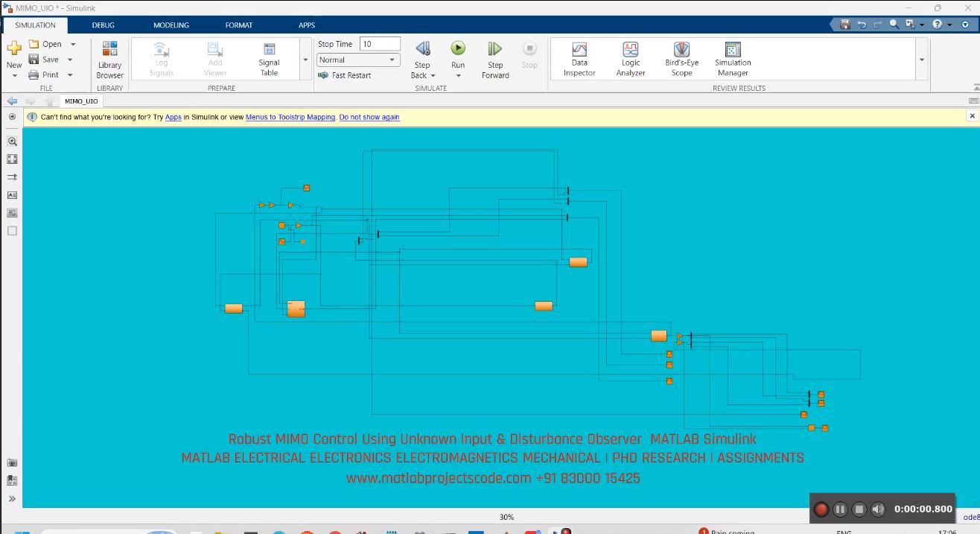Expand the New dropdown arrow
This screenshot has width=980, height=534.
pyautogui.click(x=14, y=76)
